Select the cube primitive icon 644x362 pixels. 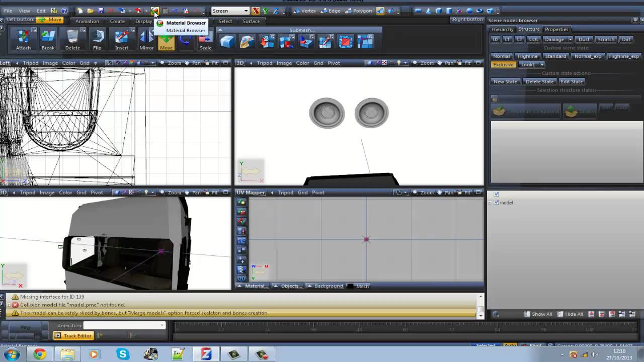tap(439, 11)
